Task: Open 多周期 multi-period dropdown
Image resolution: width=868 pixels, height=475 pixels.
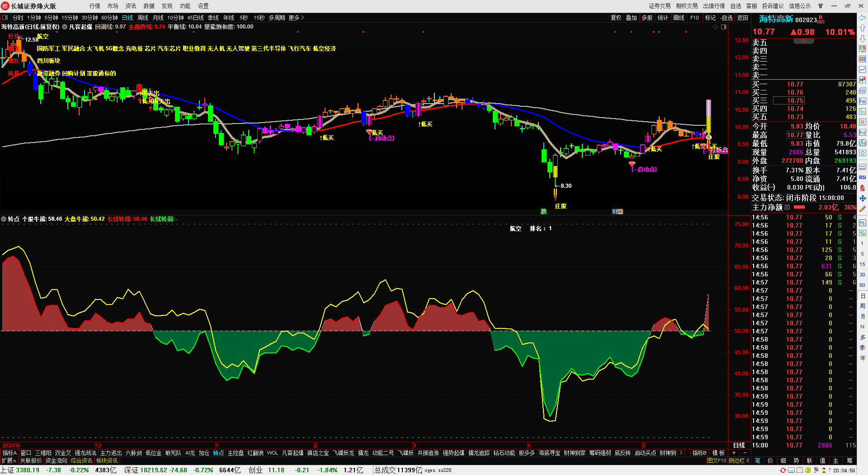Action: tap(277, 18)
